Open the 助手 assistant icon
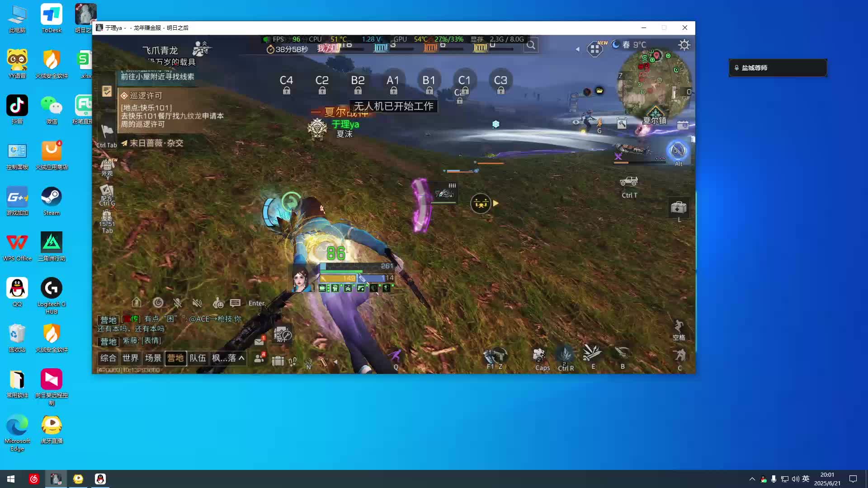This screenshot has height=488, width=868. tap(282, 335)
